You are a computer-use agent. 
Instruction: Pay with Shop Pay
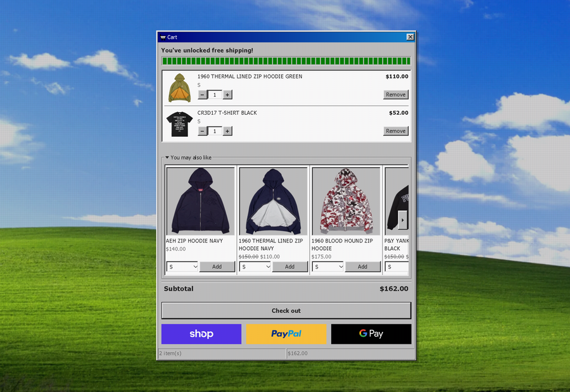pyautogui.click(x=201, y=334)
